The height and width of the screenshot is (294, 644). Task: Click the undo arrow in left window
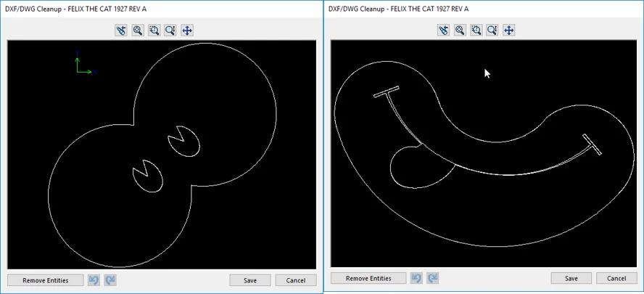(x=94, y=280)
